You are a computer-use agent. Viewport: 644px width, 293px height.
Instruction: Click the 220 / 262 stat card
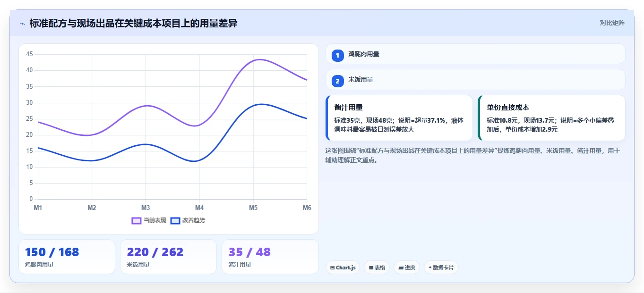168,257
